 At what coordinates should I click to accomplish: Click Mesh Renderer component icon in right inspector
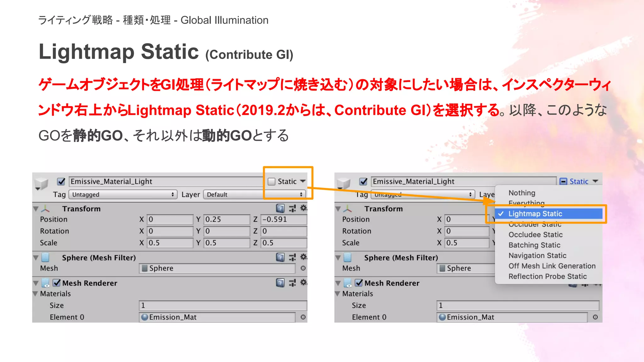[348, 283]
